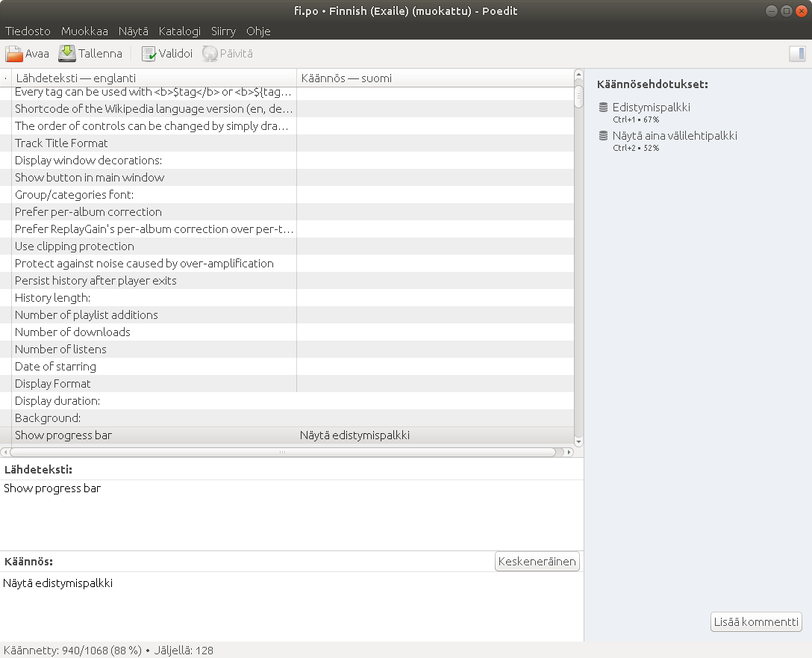
Task: Toggle the sidebar visibility icon
Action: click(x=797, y=54)
